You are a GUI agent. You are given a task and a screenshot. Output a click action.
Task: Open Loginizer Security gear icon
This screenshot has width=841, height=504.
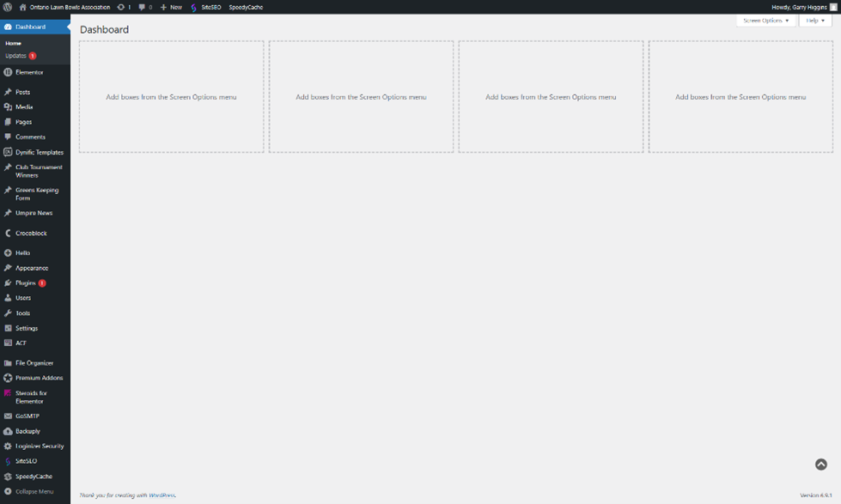8,446
